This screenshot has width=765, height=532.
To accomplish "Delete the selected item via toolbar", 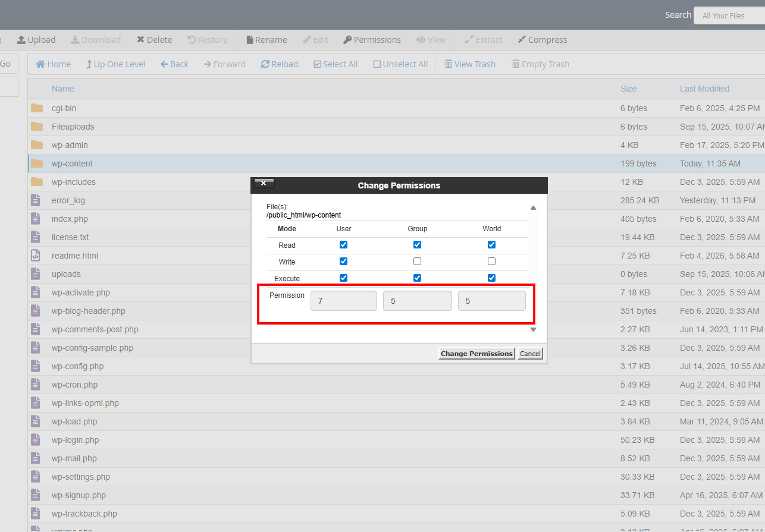I will pos(154,40).
